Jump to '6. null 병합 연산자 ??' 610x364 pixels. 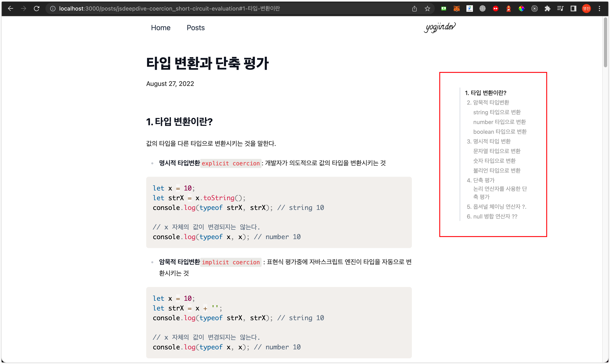[492, 217]
